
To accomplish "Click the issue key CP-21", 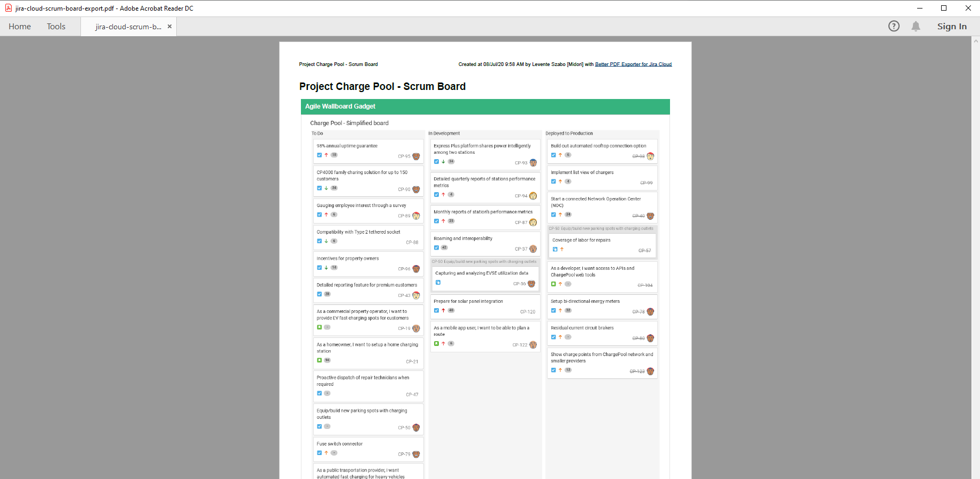I will pyautogui.click(x=412, y=362).
